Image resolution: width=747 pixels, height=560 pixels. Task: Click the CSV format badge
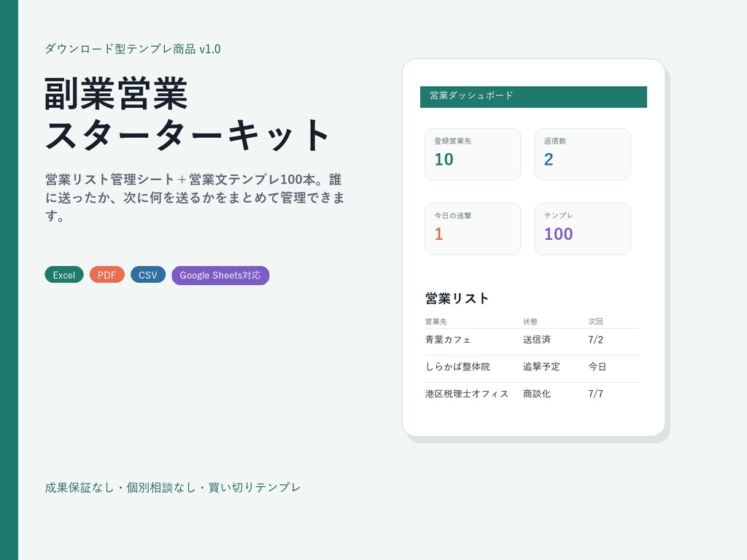147,275
